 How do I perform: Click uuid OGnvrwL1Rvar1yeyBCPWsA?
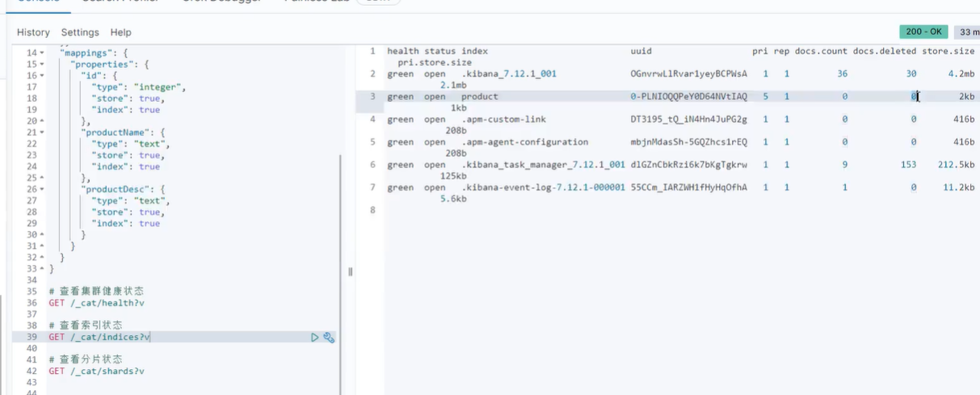tap(688, 74)
